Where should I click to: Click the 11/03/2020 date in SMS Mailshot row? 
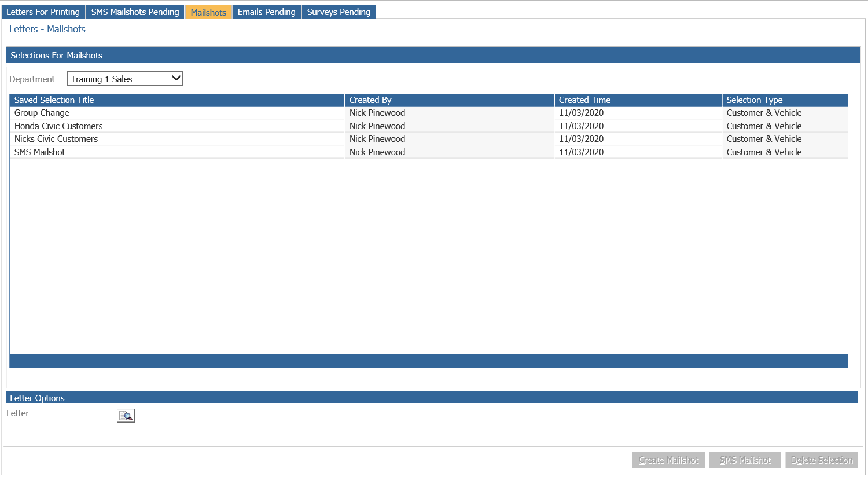[x=581, y=152]
